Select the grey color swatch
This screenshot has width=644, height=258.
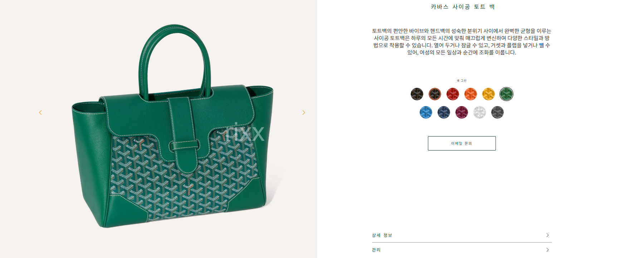pyautogui.click(x=497, y=112)
